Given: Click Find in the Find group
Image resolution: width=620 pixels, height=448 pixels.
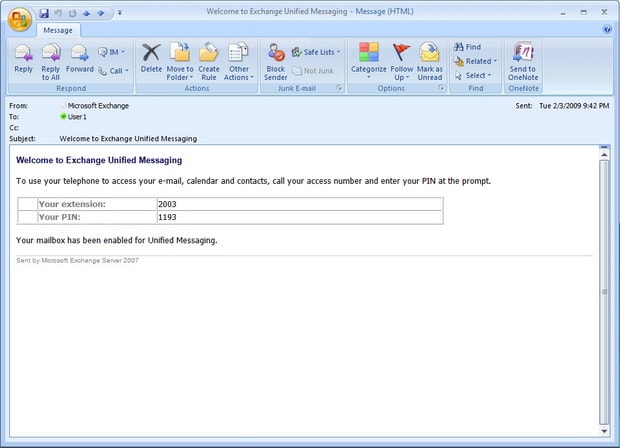Looking at the screenshot, I should click(468, 47).
